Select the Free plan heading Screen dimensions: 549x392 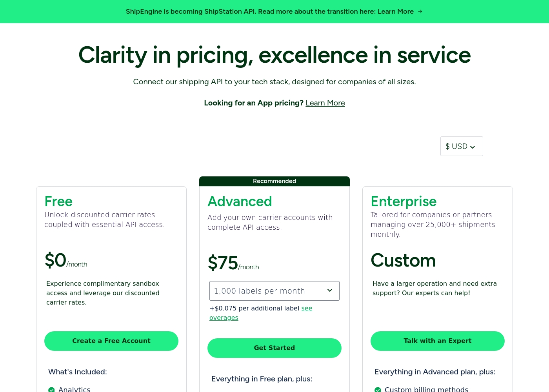point(58,201)
